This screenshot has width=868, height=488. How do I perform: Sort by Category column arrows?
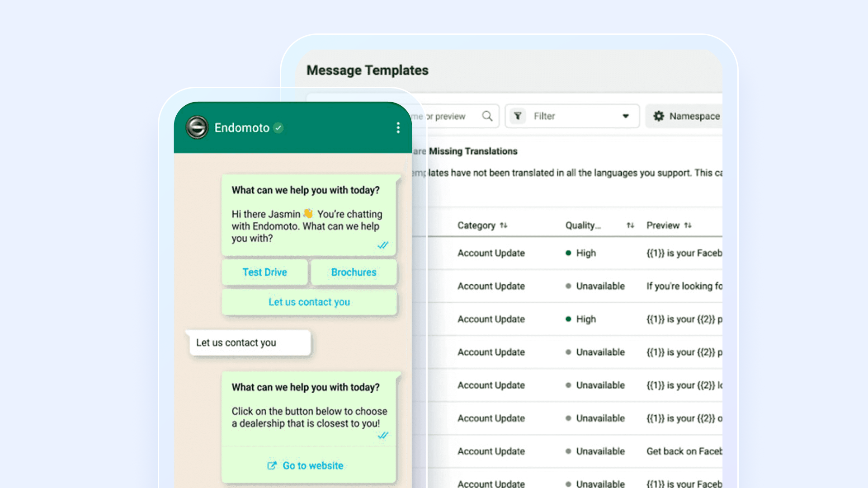pos(504,225)
